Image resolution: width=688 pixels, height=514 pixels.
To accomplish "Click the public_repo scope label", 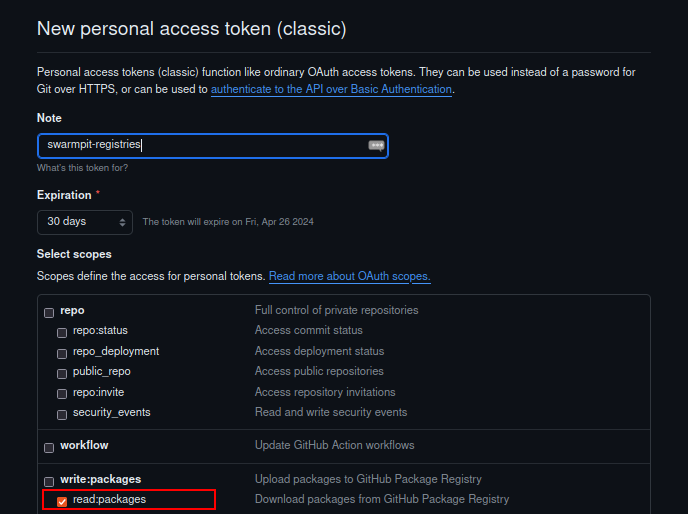I will point(101,372).
